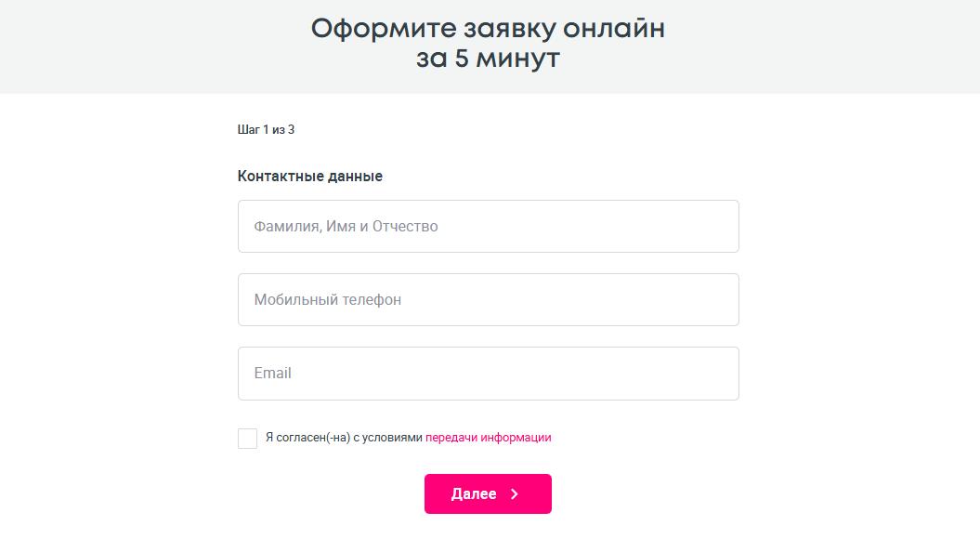The height and width of the screenshot is (552, 980).
Task: Click the Оформите заявку онлайн headline
Action: coord(488,29)
